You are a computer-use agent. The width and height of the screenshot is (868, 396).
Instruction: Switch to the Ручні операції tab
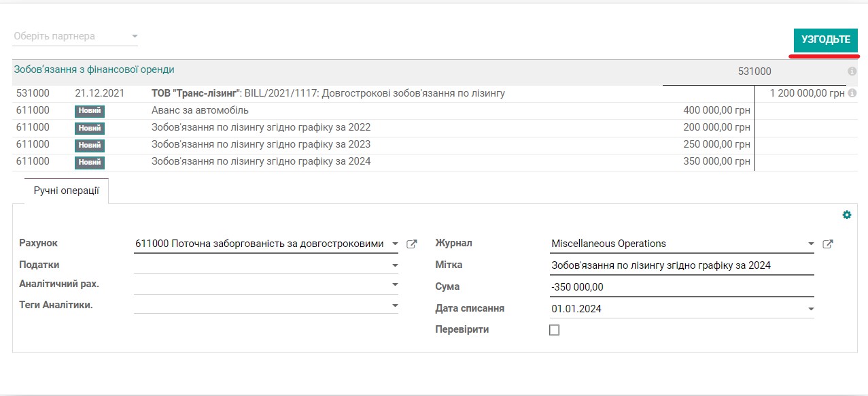click(x=66, y=191)
